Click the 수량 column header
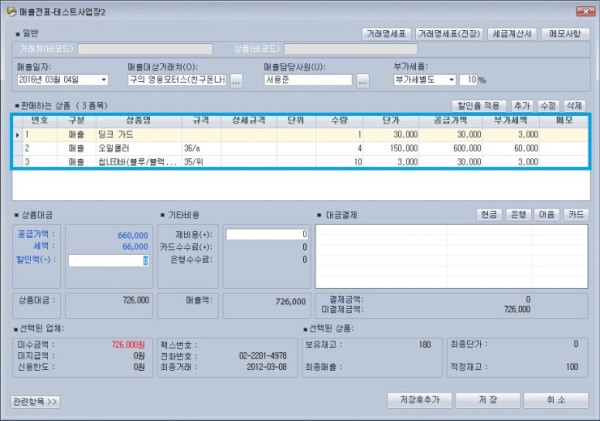The width and height of the screenshot is (600, 421). [x=339, y=121]
